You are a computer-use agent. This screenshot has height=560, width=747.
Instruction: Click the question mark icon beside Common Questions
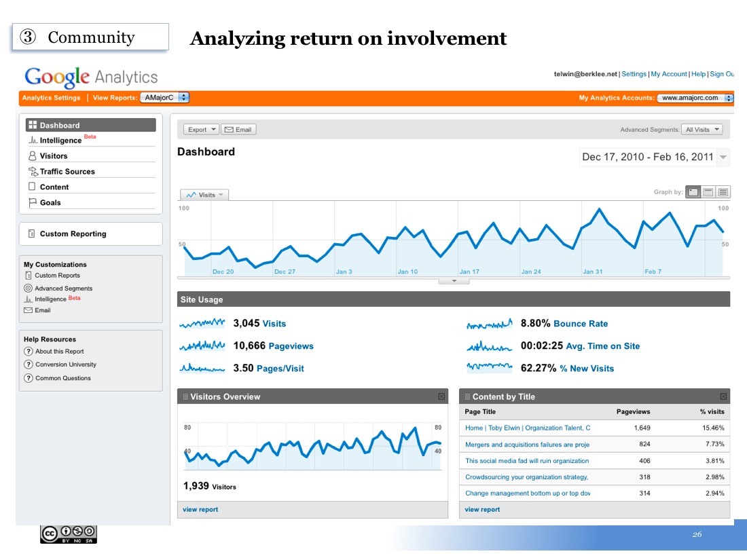coord(29,378)
